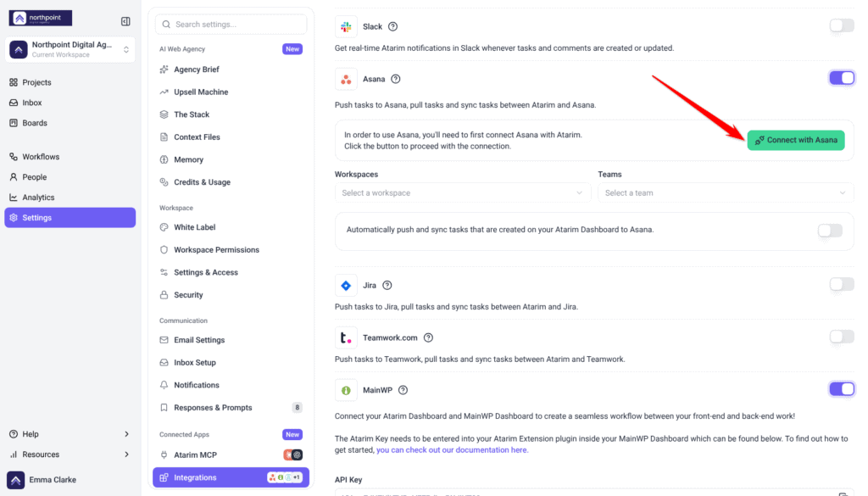
Task: Click the Slack logo icon
Action: [x=346, y=26]
